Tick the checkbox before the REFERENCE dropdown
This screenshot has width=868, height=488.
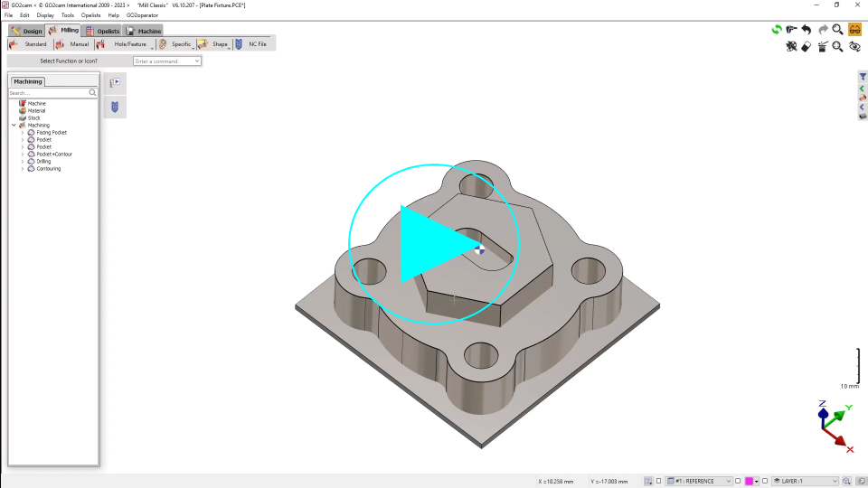coord(658,481)
